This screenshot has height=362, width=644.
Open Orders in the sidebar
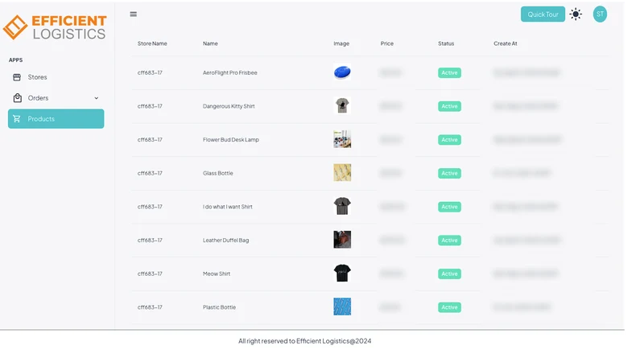pos(56,97)
